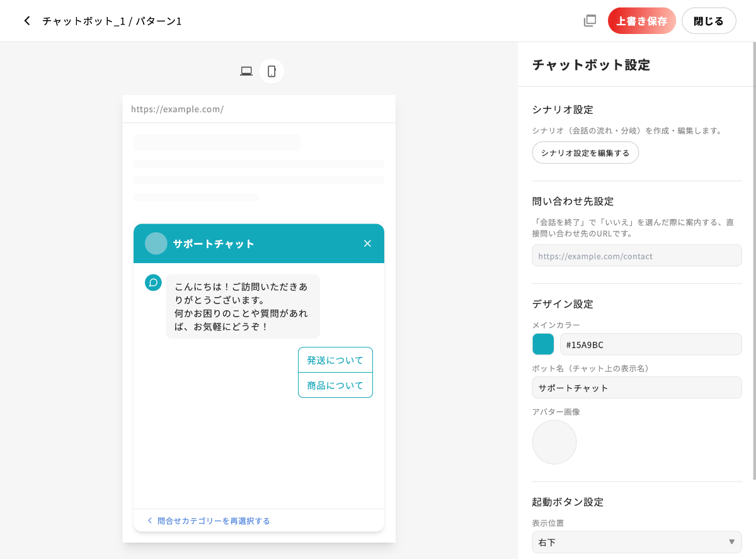756x559 pixels.
Task: Close the サポートチャット chat widget
Action: pyautogui.click(x=367, y=244)
